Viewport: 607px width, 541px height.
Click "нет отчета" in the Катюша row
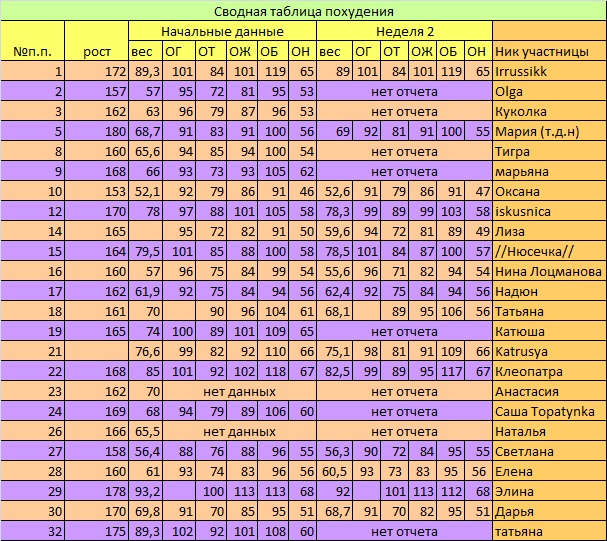(404, 331)
